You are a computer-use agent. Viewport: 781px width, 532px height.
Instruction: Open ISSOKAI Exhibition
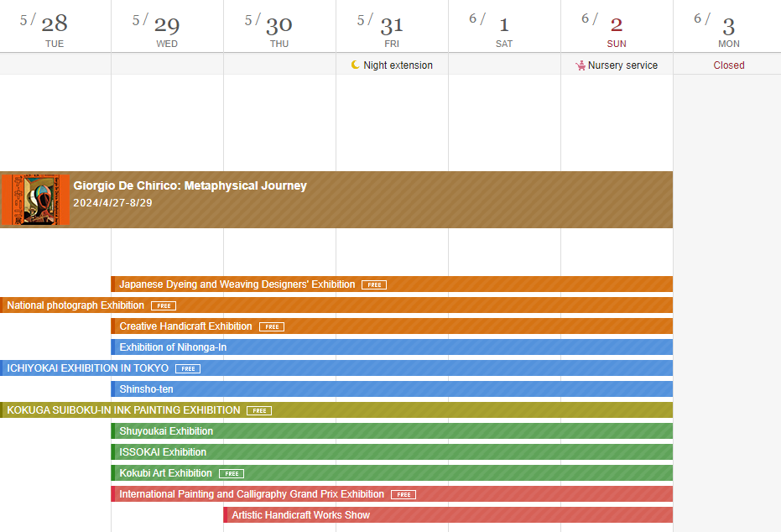point(392,451)
